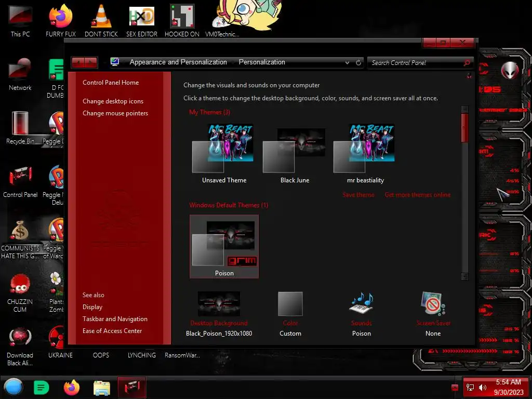The image size is (532, 399).
Task: Open the DONT STICK VLC desktop shortcut
Action: (x=101, y=20)
